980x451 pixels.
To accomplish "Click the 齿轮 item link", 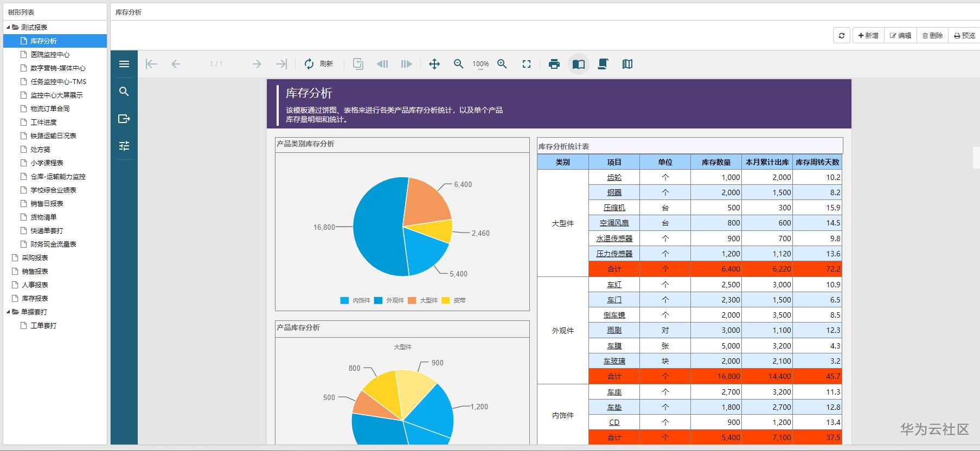I will click(614, 177).
